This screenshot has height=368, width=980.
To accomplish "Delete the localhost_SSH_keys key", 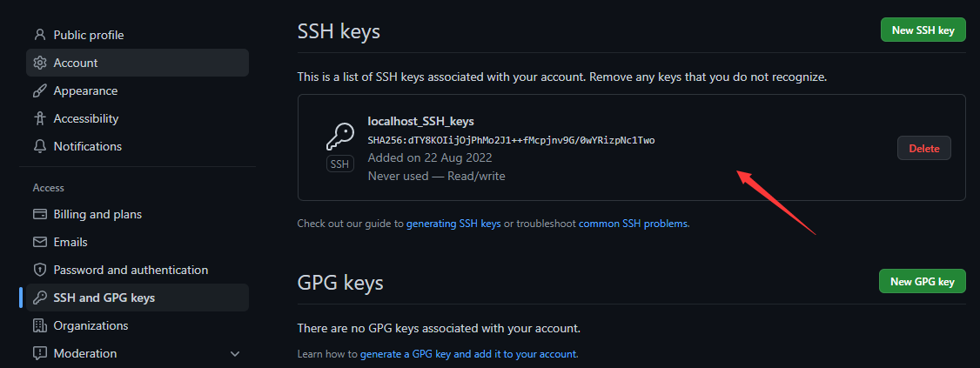I will pos(923,148).
